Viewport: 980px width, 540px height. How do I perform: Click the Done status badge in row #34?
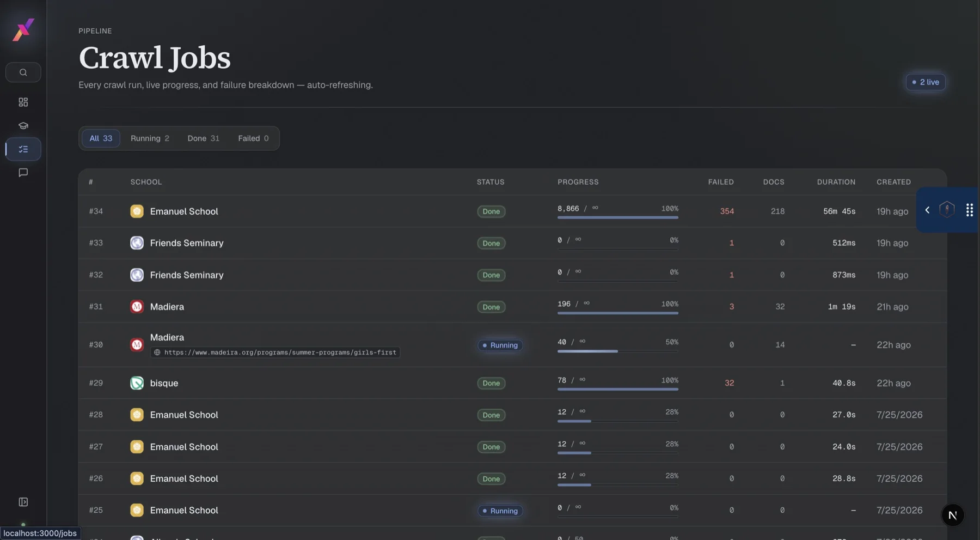tap(491, 211)
